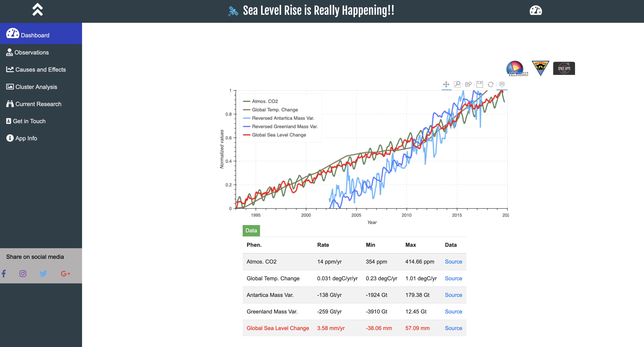Switch to the green Data tab
The width and height of the screenshot is (644, 347).
pos(251,231)
